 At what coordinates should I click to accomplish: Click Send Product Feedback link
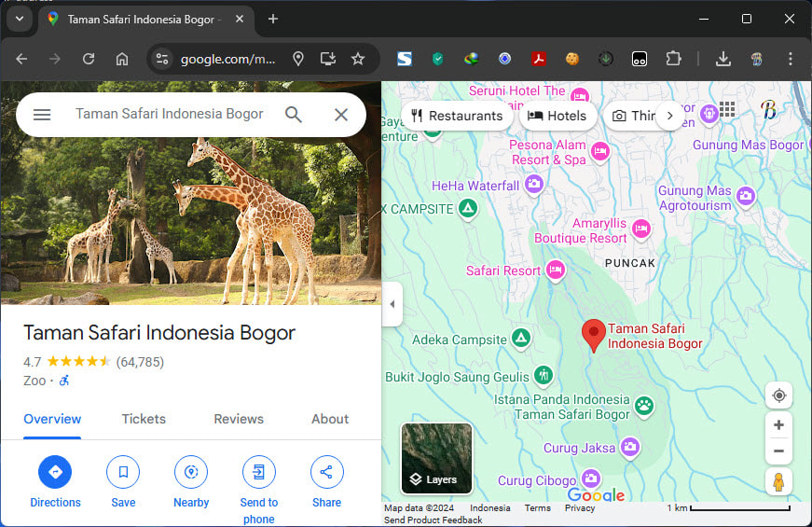433,520
